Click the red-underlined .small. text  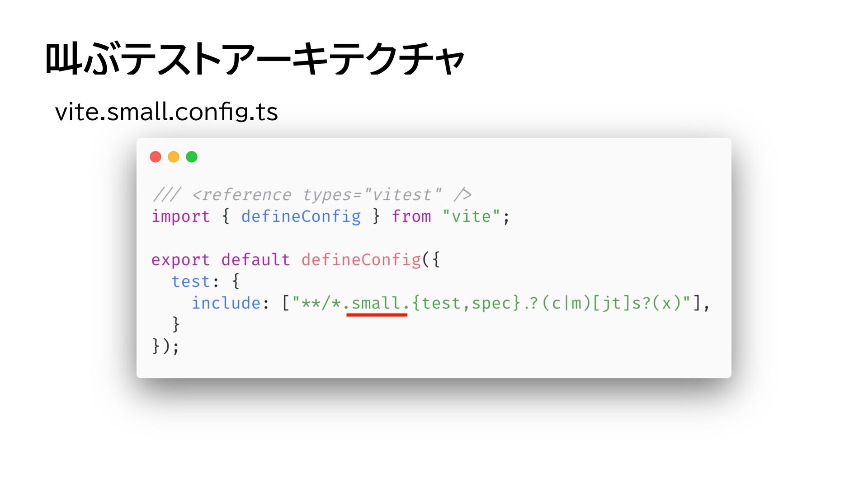pos(377,304)
